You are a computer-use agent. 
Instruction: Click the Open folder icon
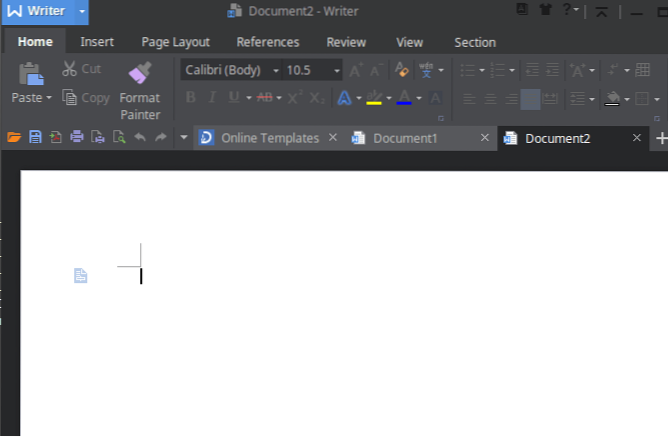[14, 138]
